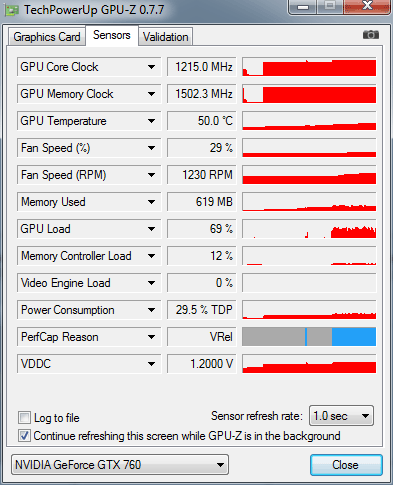Minimize the GPU-Z window

coord(303,7)
